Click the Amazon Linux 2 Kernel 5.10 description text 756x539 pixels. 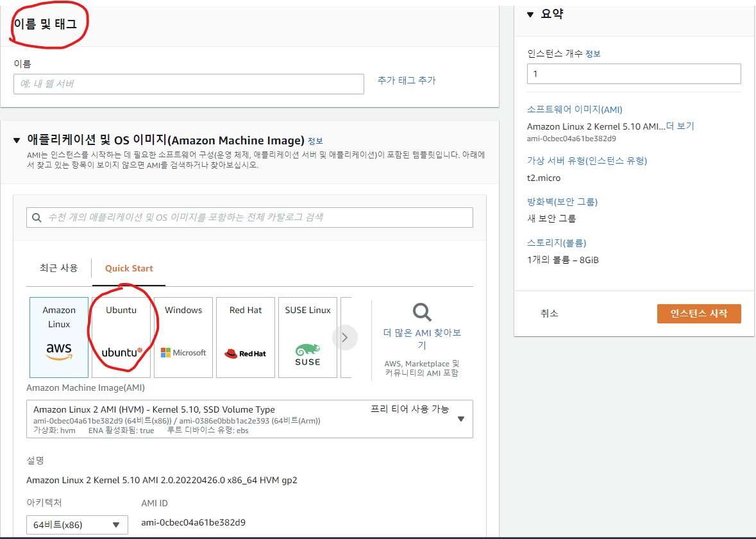[162, 480]
